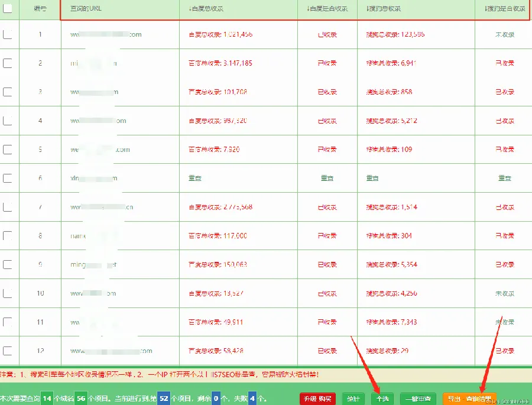Click row 7 Baidu total 2,775,568
Viewport: 532px width, 405px height.
coord(220,207)
